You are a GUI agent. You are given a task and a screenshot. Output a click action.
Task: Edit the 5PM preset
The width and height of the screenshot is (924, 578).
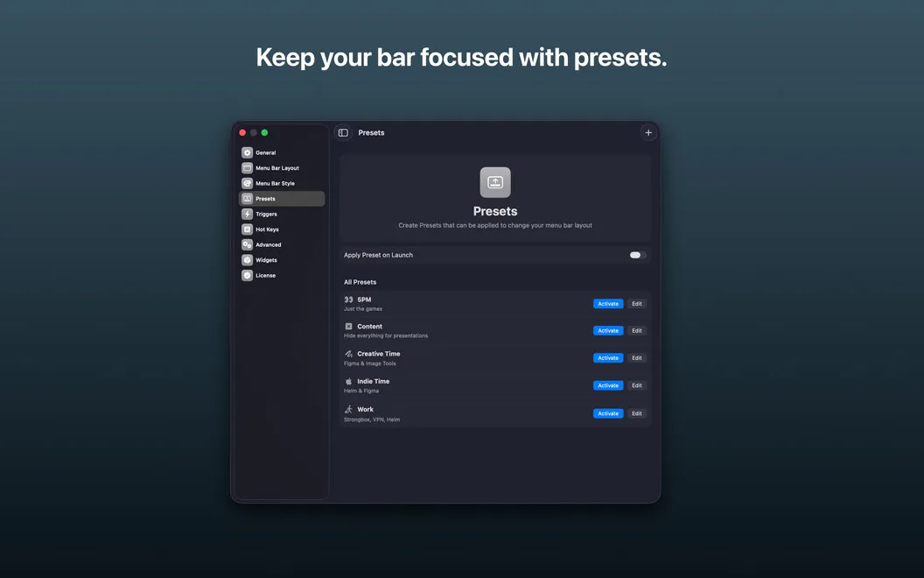637,304
